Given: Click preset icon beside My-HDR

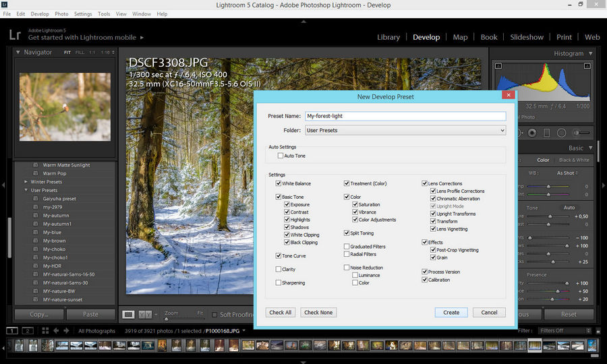Looking at the screenshot, I should [x=35, y=266].
